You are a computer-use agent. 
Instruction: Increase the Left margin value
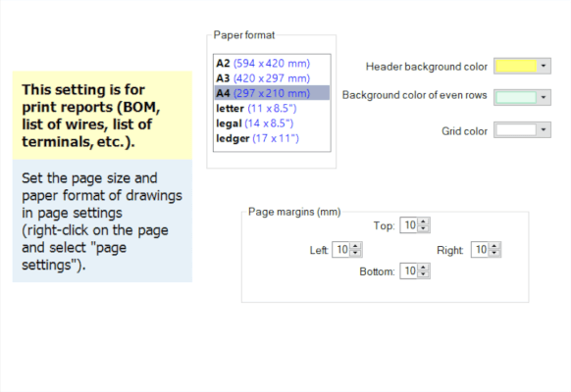(x=355, y=246)
